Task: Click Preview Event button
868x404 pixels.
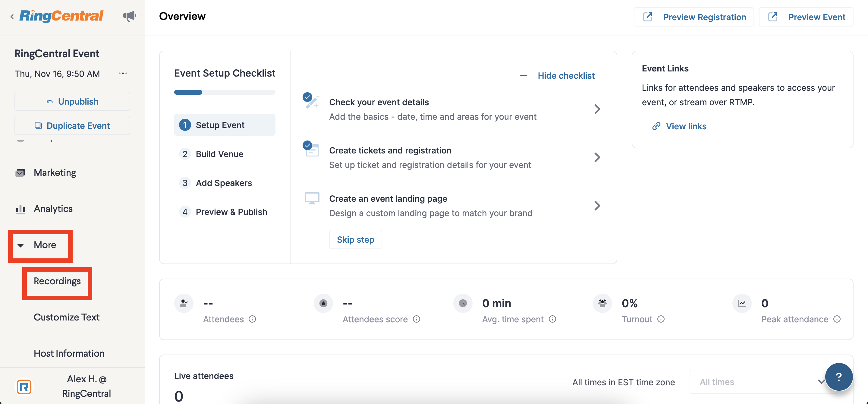Action: tap(806, 17)
